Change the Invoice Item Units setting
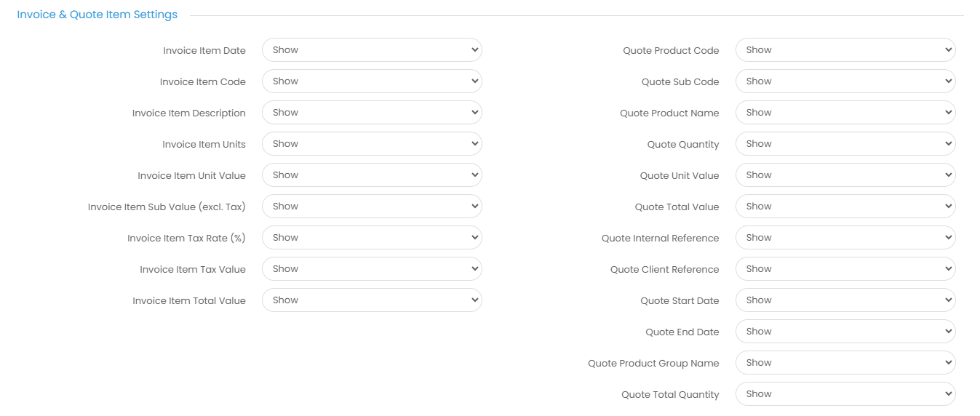Screen dimensions: 980x416 pyautogui.click(x=371, y=144)
